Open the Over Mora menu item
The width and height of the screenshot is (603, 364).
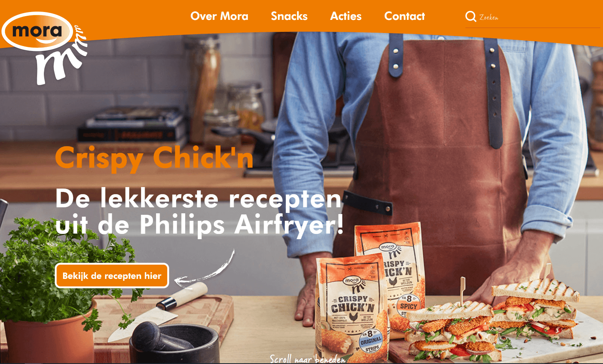(219, 16)
